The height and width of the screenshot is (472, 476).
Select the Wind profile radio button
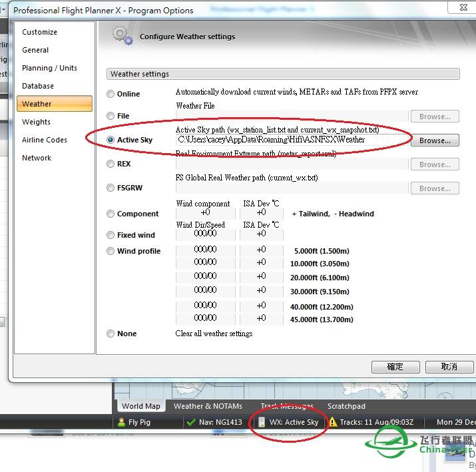tap(111, 251)
